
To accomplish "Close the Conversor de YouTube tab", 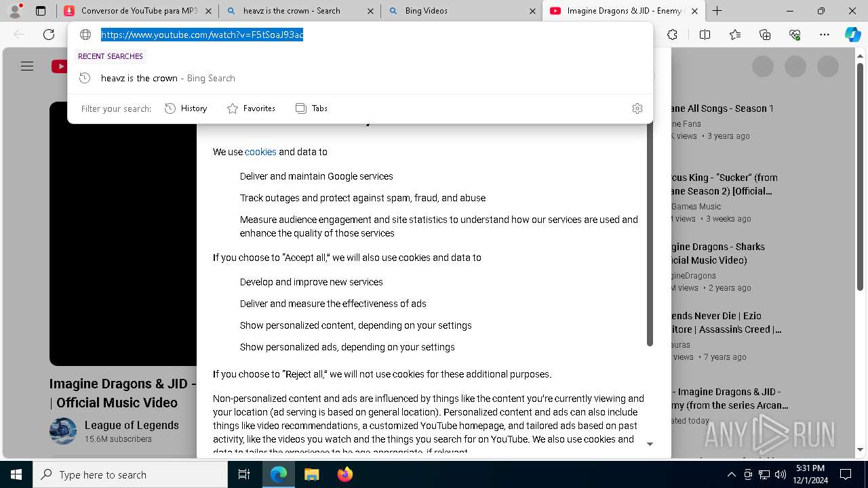I will [x=208, y=11].
